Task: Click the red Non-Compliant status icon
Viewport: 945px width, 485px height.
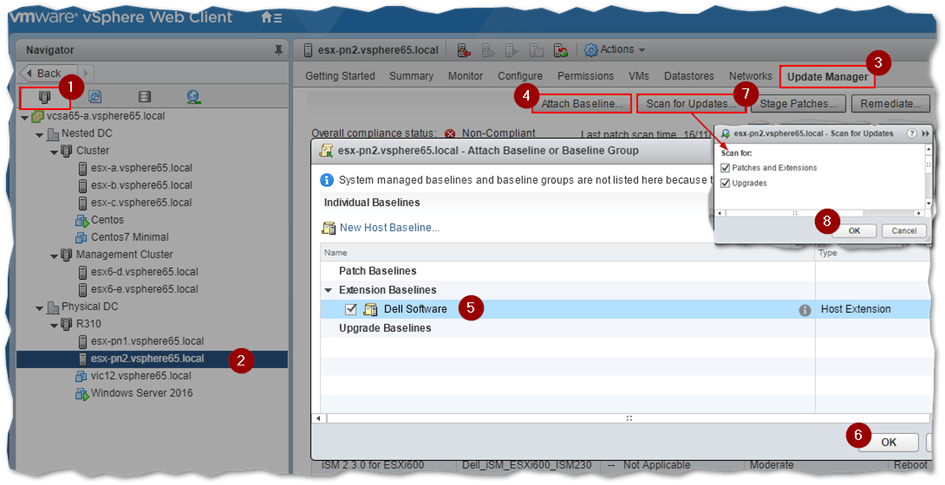Action: (450, 134)
